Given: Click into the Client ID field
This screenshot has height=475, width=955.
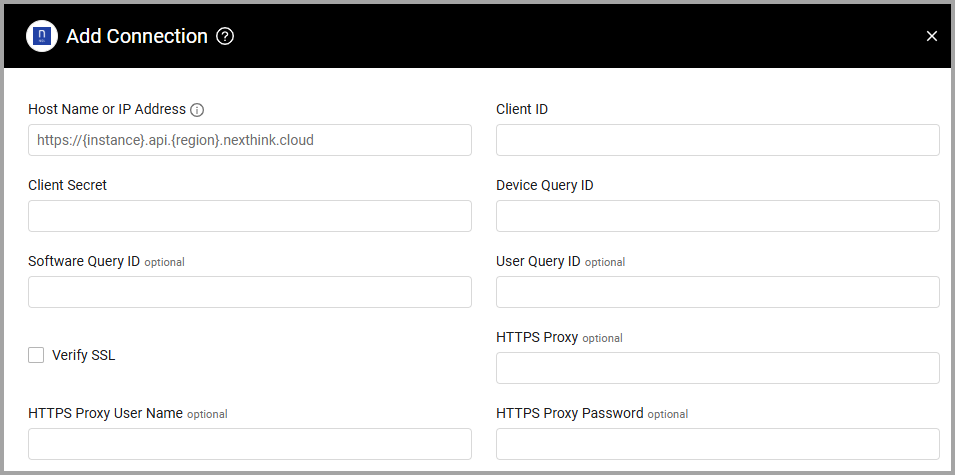Looking at the screenshot, I should [717, 140].
